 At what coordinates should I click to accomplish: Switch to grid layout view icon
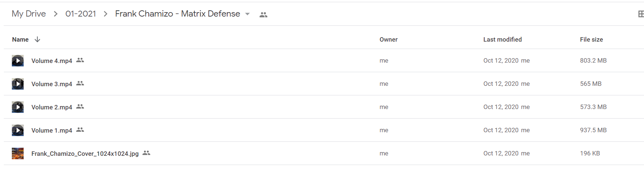pyautogui.click(x=641, y=14)
